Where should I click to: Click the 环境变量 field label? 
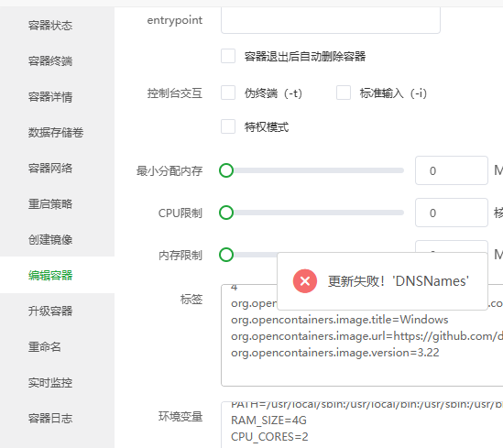[x=180, y=417]
